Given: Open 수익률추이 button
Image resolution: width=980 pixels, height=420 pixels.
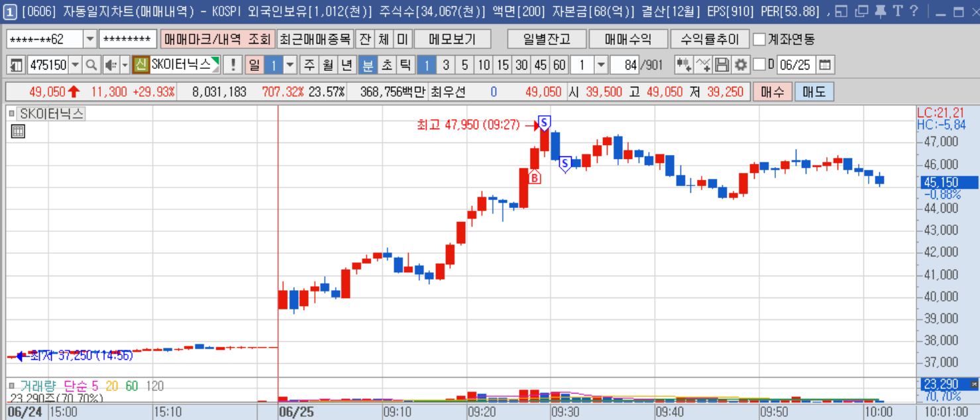Looking at the screenshot, I should (x=709, y=39).
